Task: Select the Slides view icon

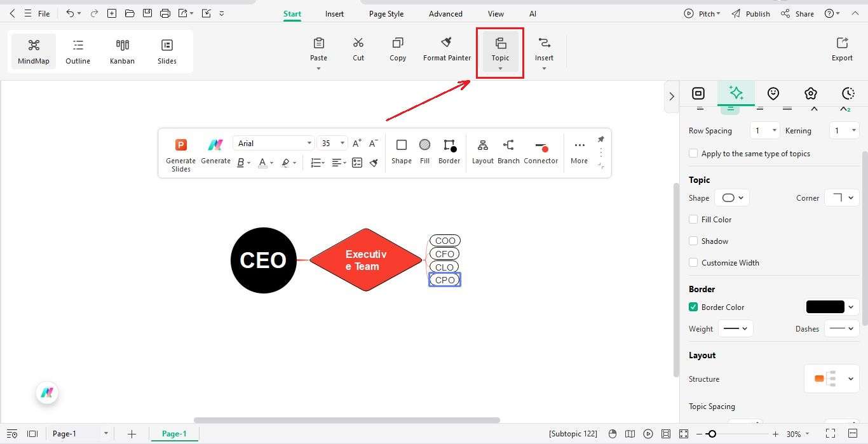Action: 166,51
